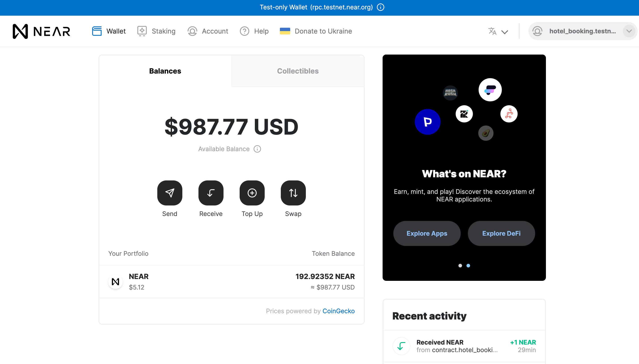This screenshot has width=639, height=364.
Task: Click the Account person icon in nav
Action: [x=192, y=31]
